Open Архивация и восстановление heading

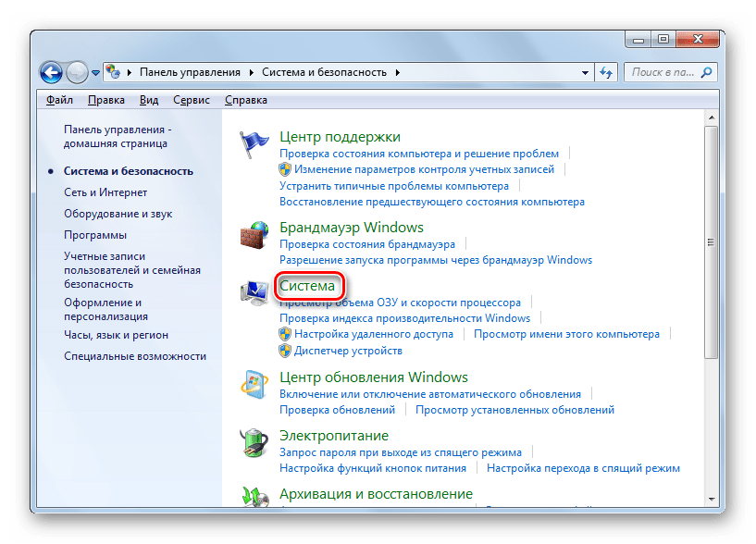pos(376,494)
